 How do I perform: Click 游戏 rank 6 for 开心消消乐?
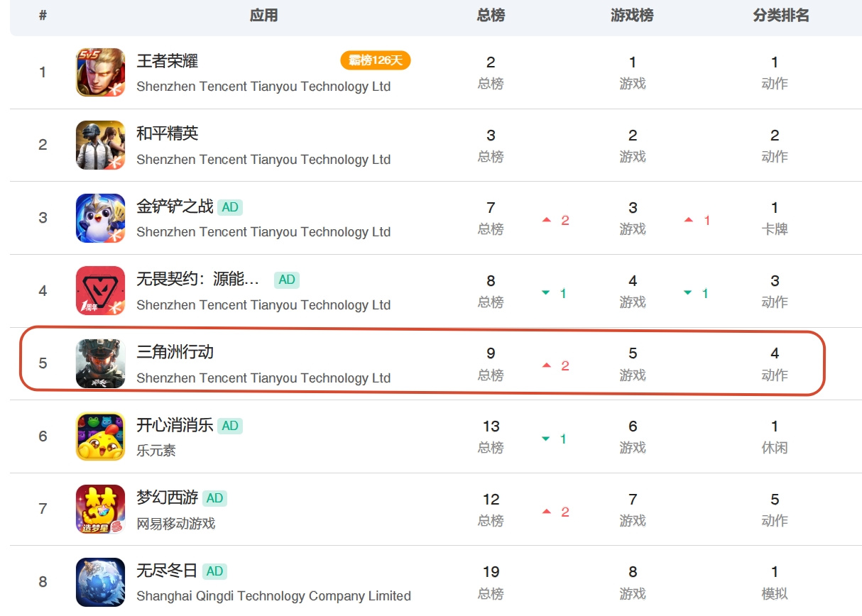point(633,436)
